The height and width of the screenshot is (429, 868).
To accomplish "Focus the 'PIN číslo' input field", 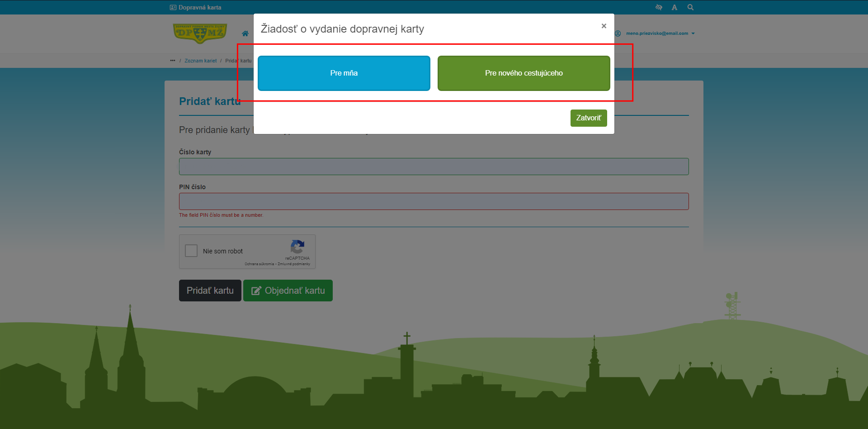I will tap(434, 201).
